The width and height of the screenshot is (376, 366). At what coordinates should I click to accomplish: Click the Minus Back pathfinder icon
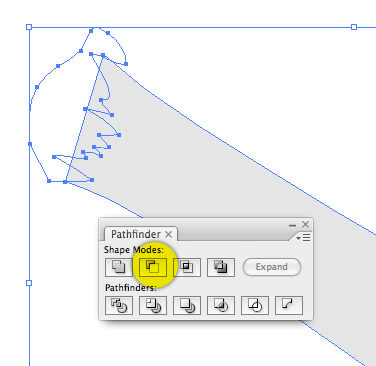click(x=289, y=305)
